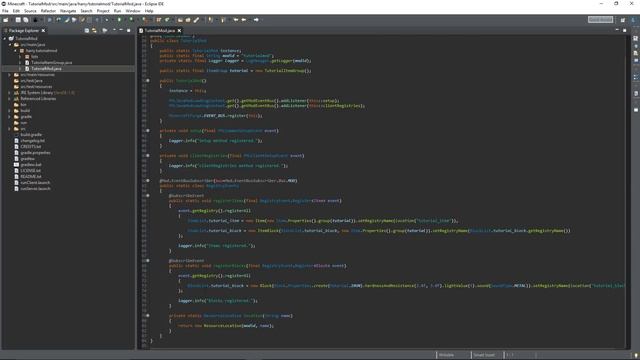Screen dimensions: 640x360
Task: Expand the lists package
Action: coord(20,57)
